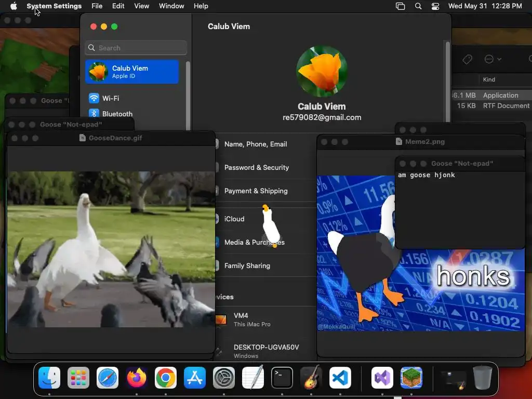The height and width of the screenshot is (399, 532).
Task: Open the File menu
Action: (97, 6)
